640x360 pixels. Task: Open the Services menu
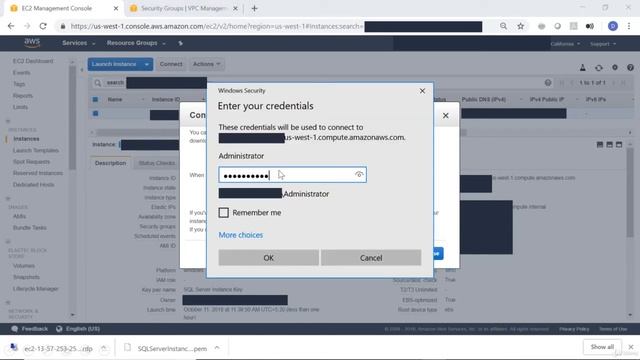coord(78,43)
